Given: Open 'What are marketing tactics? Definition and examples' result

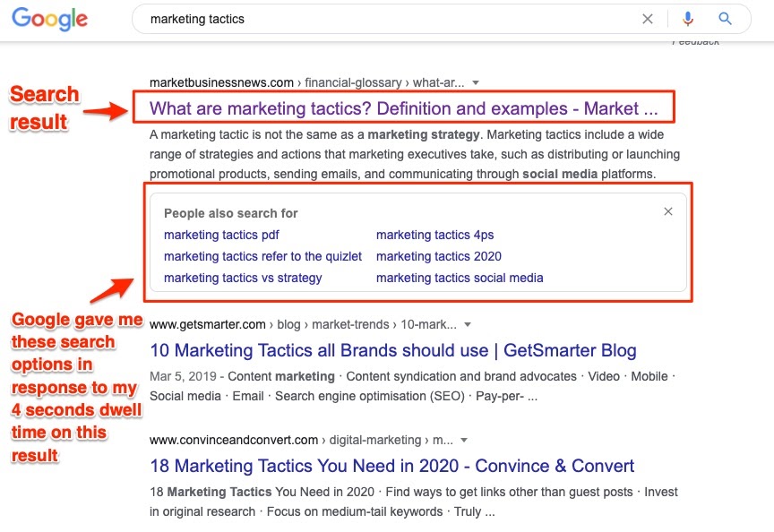Looking at the screenshot, I should 403,108.
